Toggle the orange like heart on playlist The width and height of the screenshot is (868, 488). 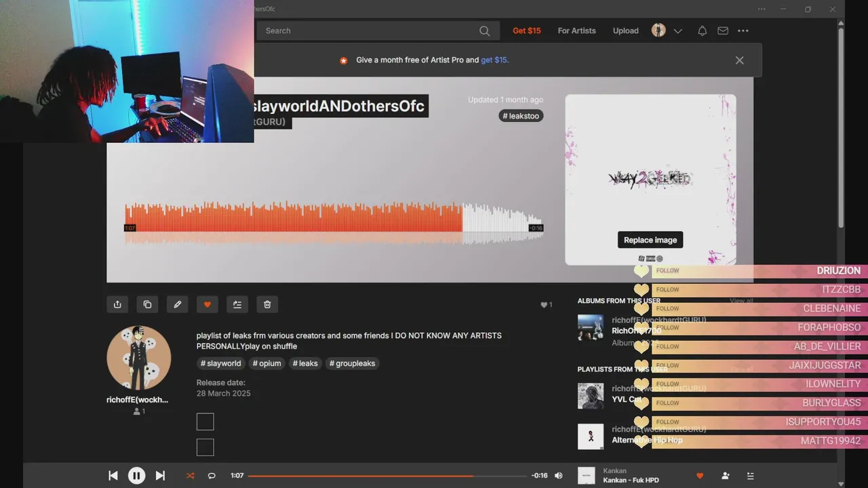[208, 304]
